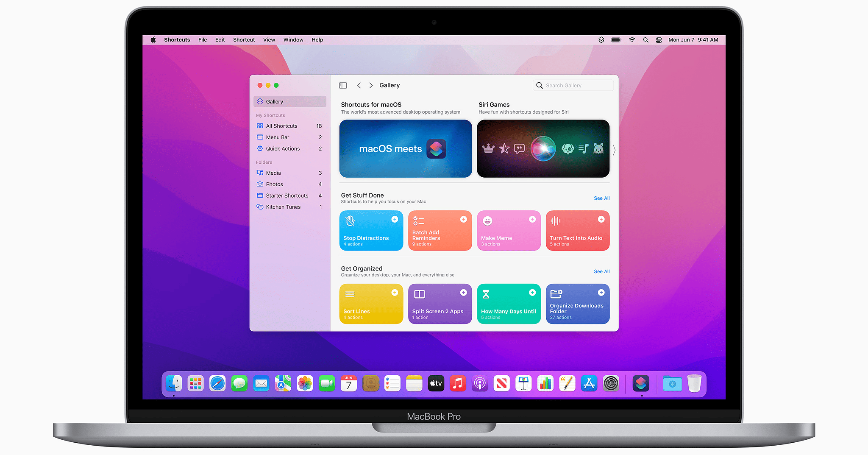Click the Shortcuts menu bar status icon
The height and width of the screenshot is (455, 868).
tap(601, 40)
